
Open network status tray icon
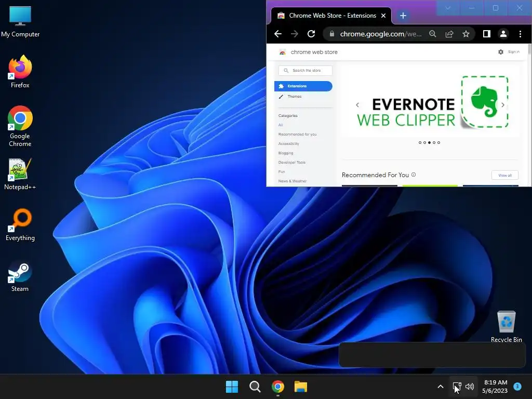click(x=457, y=387)
